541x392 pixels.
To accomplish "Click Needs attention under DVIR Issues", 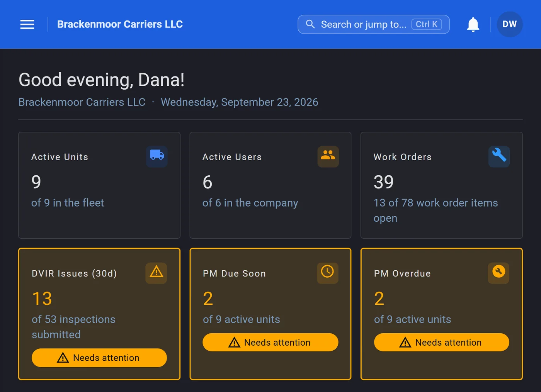I will [x=99, y=358].
